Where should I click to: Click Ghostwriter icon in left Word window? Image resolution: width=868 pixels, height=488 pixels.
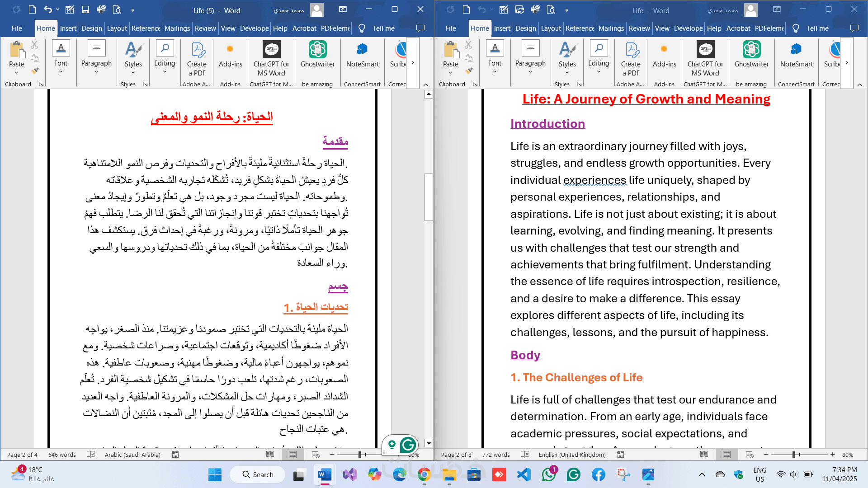coord(317,50)
